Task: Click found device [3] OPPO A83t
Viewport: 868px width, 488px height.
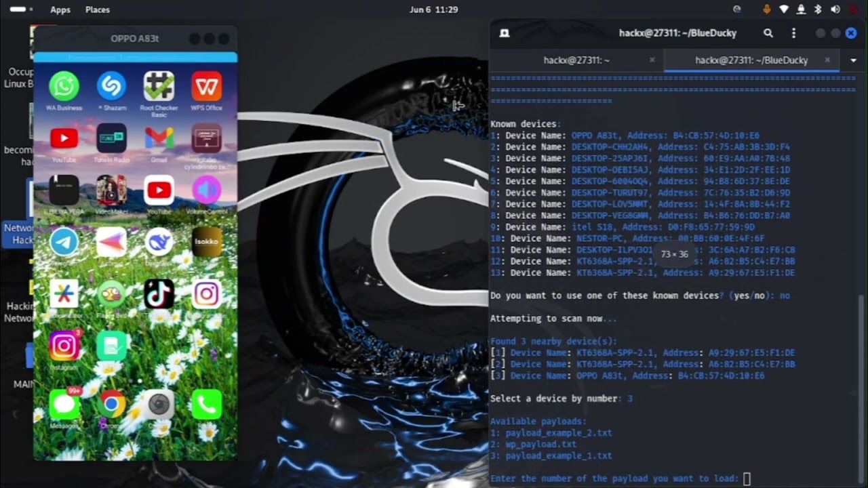Action: coord(627,375)
